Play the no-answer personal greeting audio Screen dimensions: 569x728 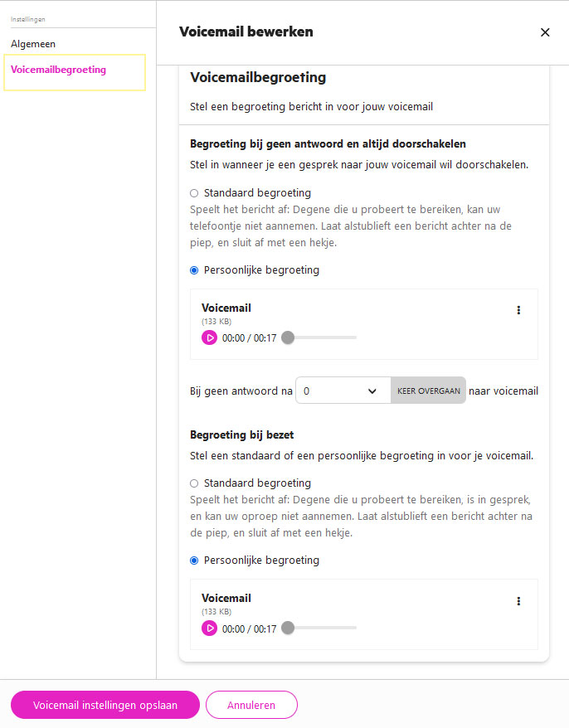[210, 338]
